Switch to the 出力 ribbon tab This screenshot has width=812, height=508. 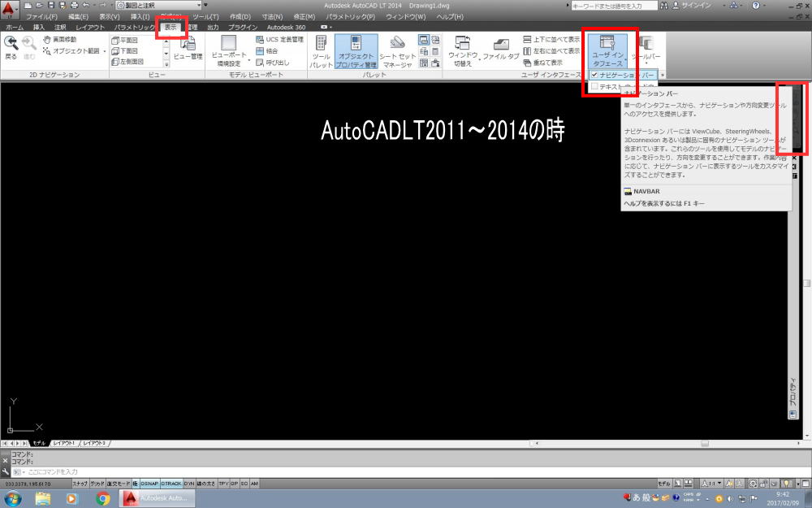click(213, 27)
